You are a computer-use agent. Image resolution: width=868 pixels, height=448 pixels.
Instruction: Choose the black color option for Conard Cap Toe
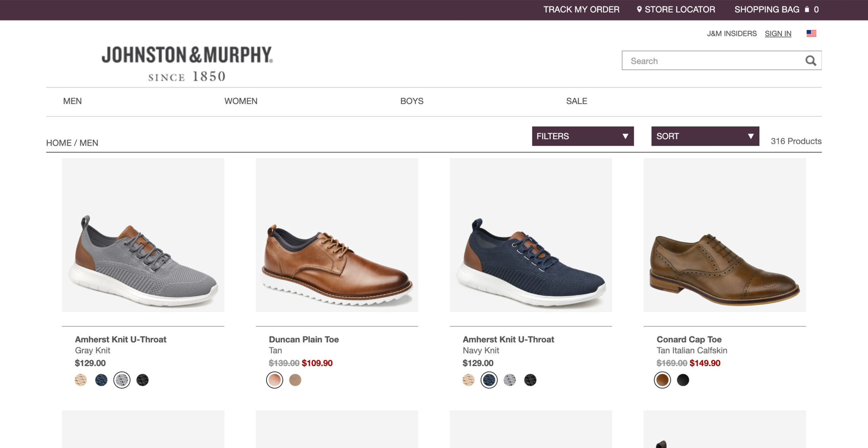[x=684, y=380]
